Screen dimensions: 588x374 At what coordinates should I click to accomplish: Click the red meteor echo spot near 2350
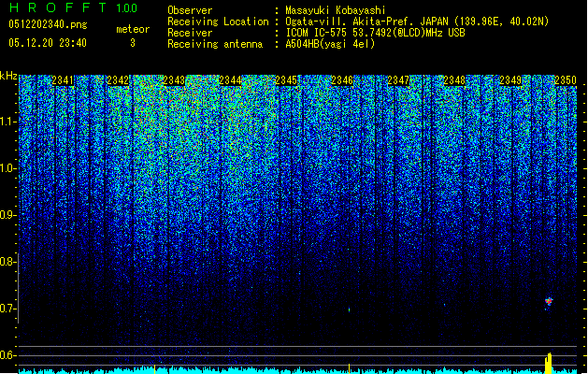pos(549,301)
